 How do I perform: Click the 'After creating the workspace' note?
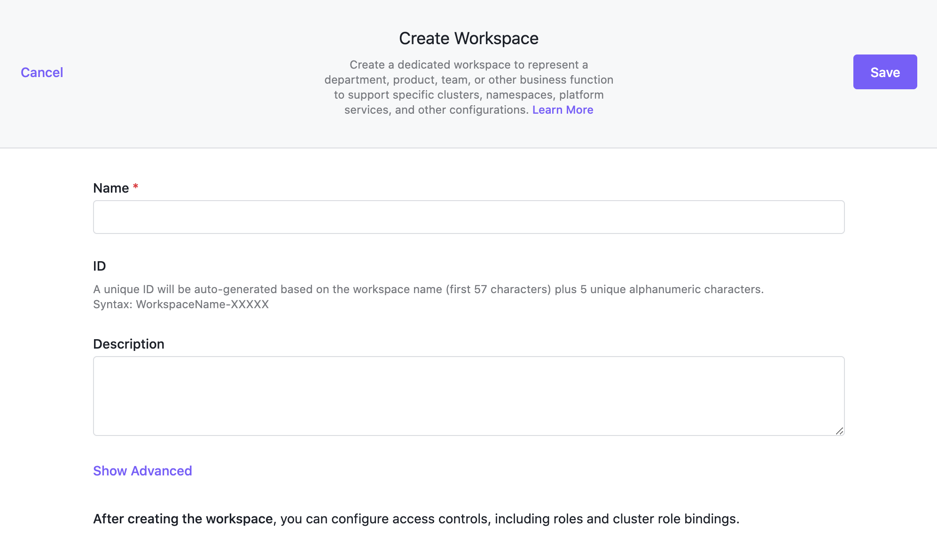tap(416, 519)
